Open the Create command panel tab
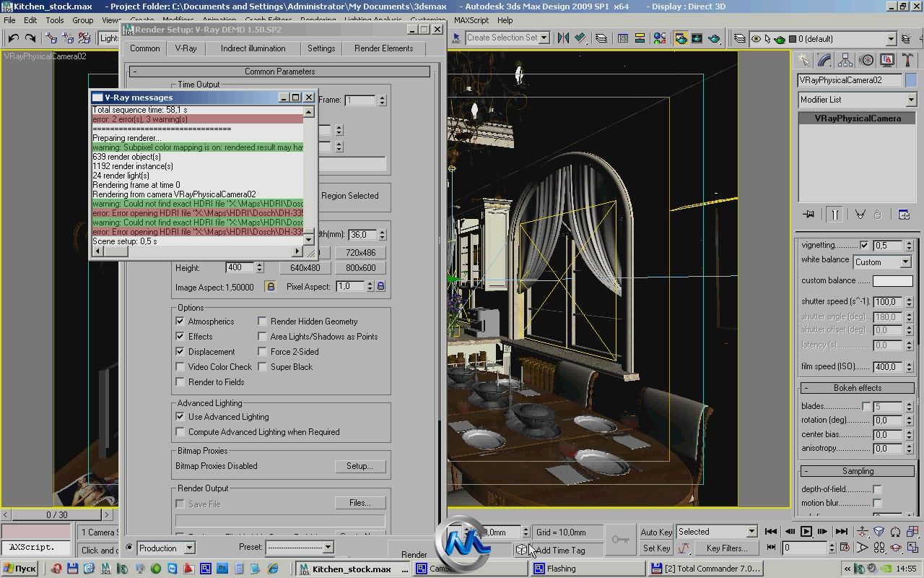This screenshot has width=924, height=578. (x=804, y=61)
